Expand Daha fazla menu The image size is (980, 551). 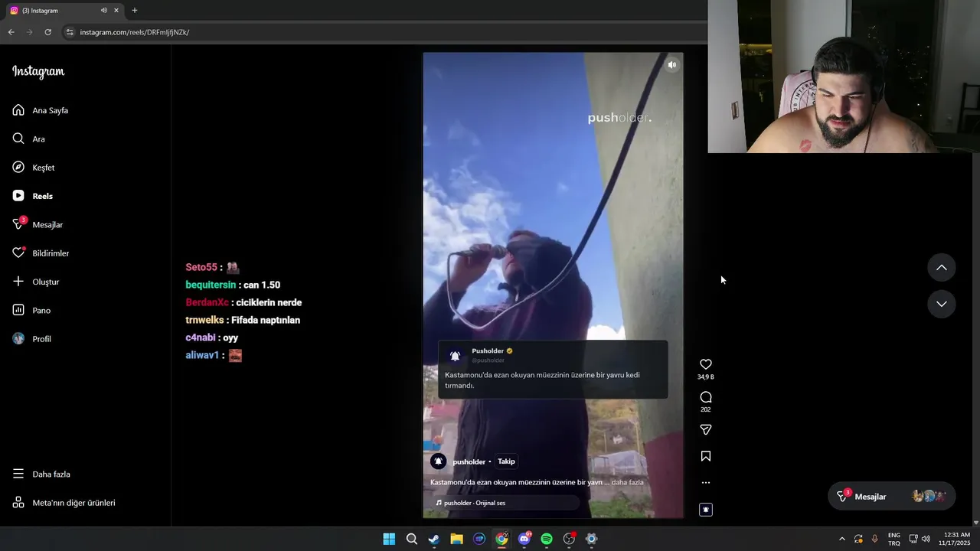pyautogui.click(x=42, y=474)
